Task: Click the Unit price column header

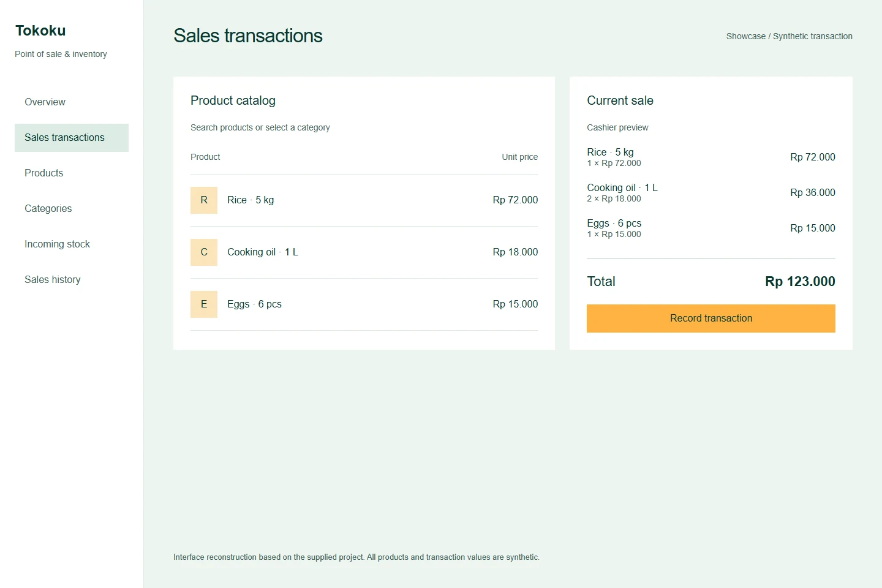Action: click(x=520, y=157)
